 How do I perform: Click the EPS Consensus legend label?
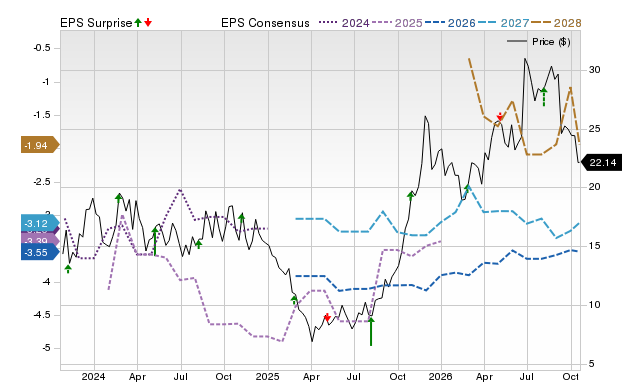(x=265, y=23)
